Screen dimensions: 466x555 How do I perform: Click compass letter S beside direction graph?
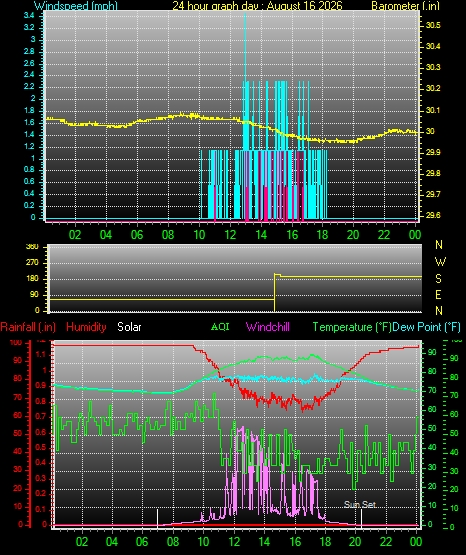tap(438, 279)
